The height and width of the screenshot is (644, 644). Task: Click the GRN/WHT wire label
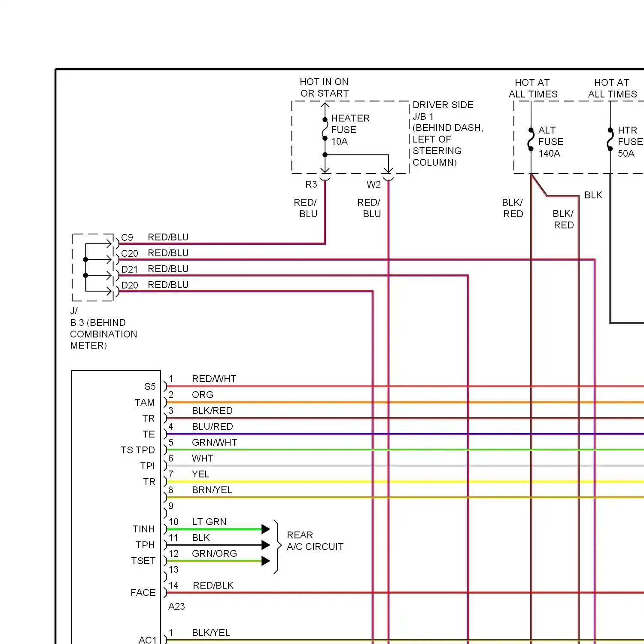click(x=215, y=442)
